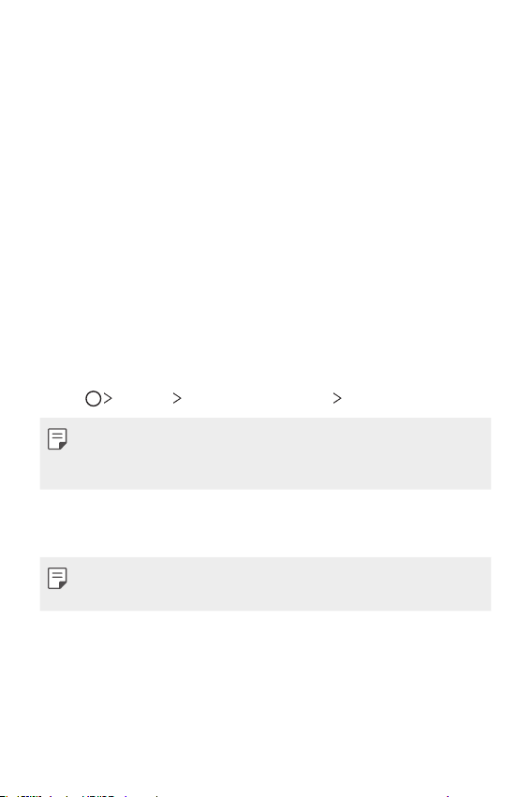Click the text lines inside the lower note icon
532x797 pixels.
coord(57,575)
